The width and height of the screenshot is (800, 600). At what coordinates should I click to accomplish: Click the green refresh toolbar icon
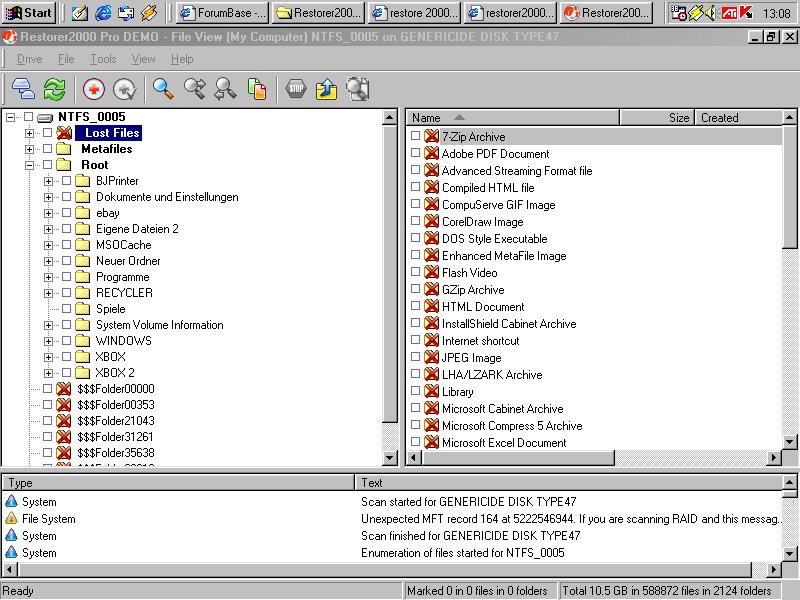(54, 89)
